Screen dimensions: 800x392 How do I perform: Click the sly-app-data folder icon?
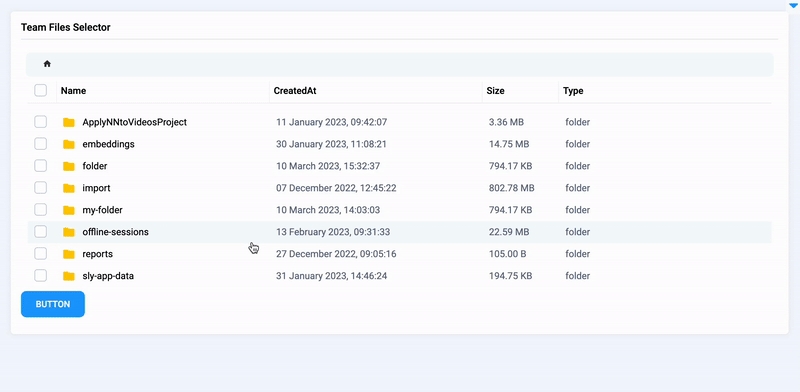[x=69, y=276]
